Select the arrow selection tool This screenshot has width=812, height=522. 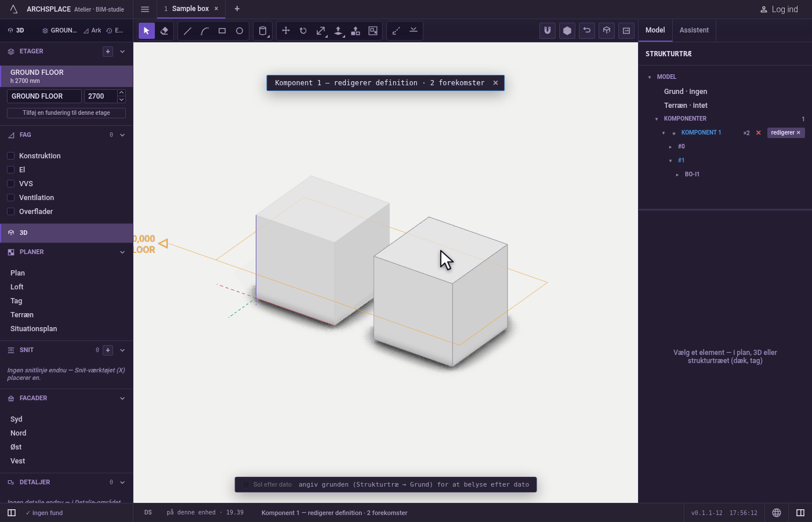coord(147,31)
